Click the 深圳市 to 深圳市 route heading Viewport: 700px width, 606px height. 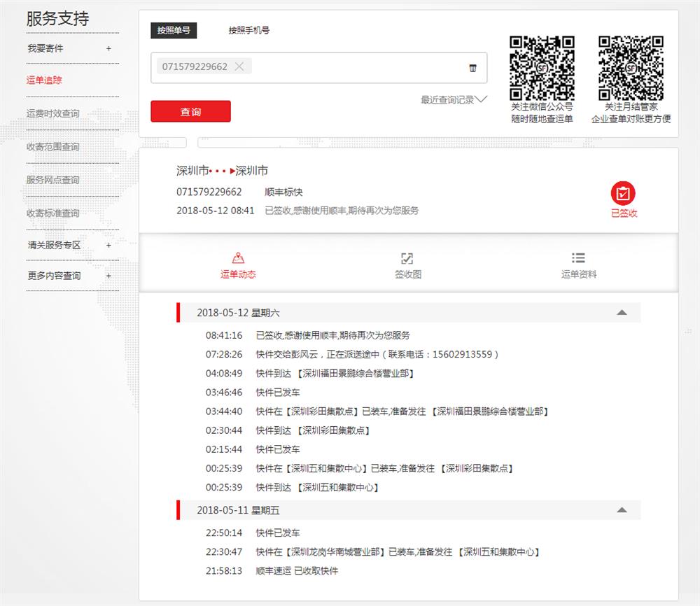[222, 171]
